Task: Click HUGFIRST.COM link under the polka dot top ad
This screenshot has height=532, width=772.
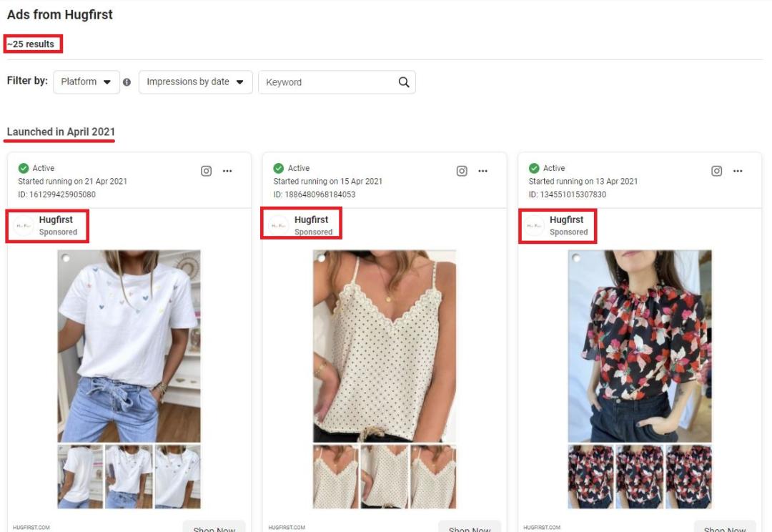Action: tap(287, 527)
